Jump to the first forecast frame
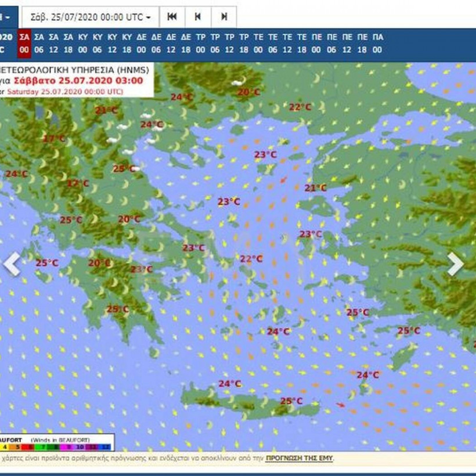The height and width of the screenshot is (476, 476). 172,17
